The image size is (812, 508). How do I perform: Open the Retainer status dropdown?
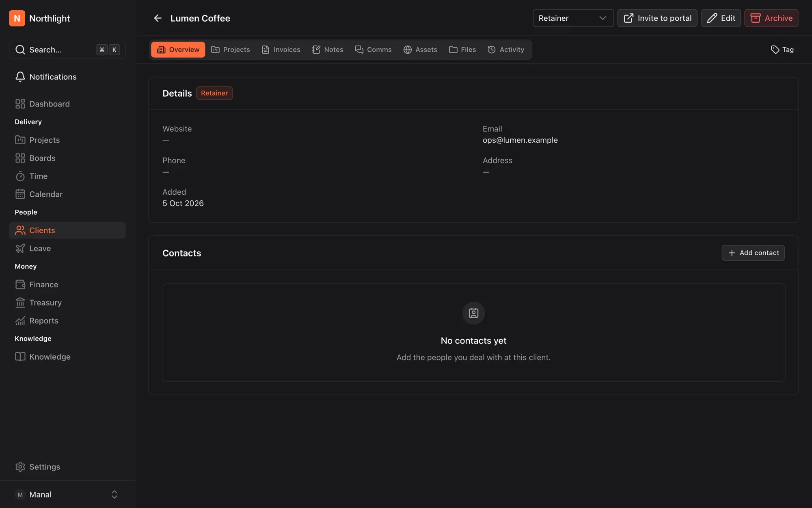573,18
